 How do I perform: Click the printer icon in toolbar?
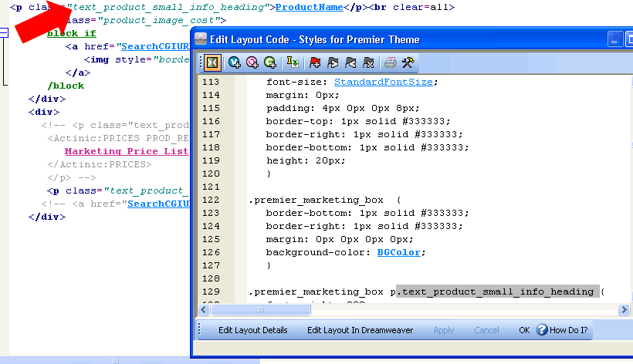click(391, 62)
